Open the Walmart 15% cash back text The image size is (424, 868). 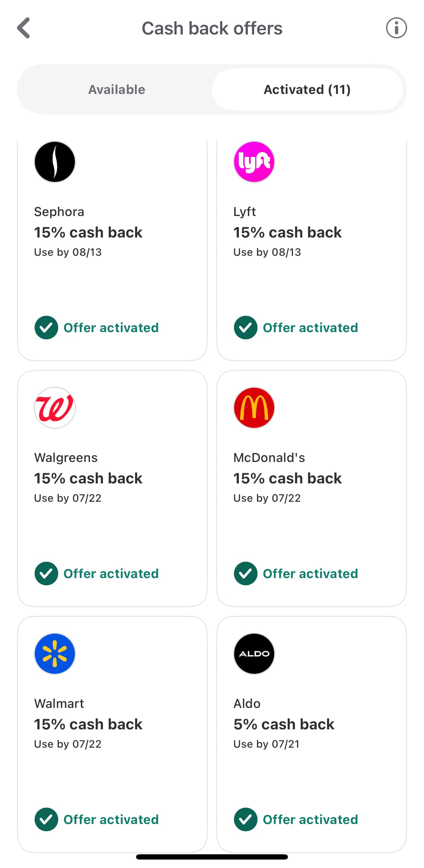(x=88, y=724)
